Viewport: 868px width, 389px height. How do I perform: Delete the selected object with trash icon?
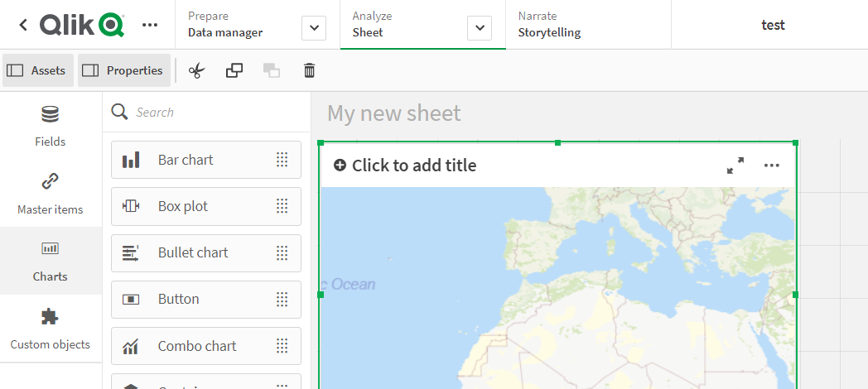point(310,70)
